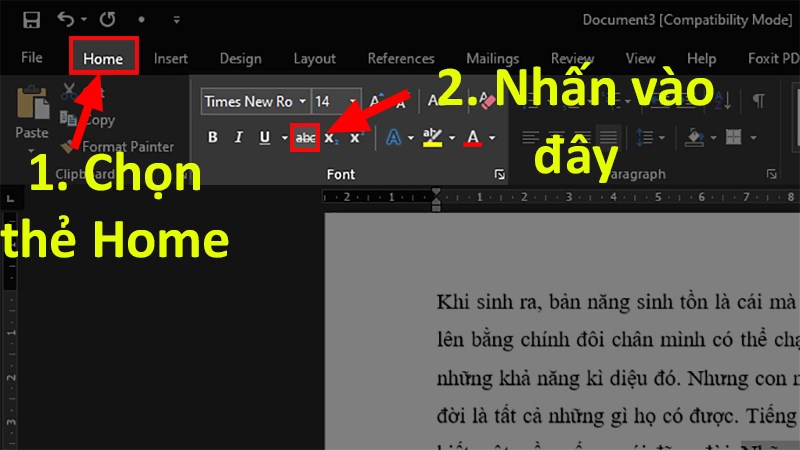Switch to the View tab
The height and width of the screenshot is (450, 800).
[x=640, y=59]
